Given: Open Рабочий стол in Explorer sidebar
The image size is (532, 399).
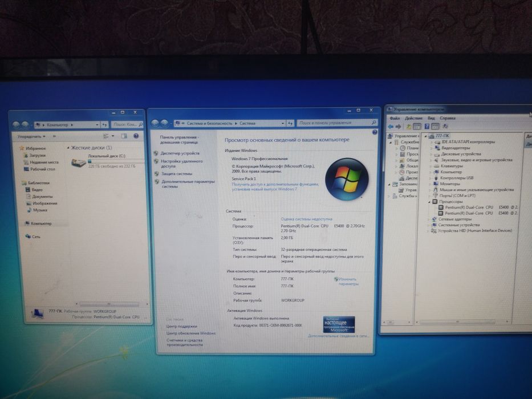Looking at the screenshot, I should coord(39,169).
